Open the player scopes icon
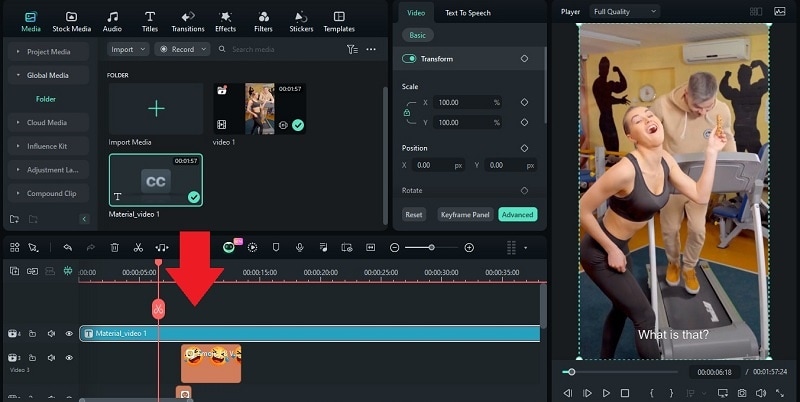800x402 pixels. pyautogui.click(x=779, y=11)
